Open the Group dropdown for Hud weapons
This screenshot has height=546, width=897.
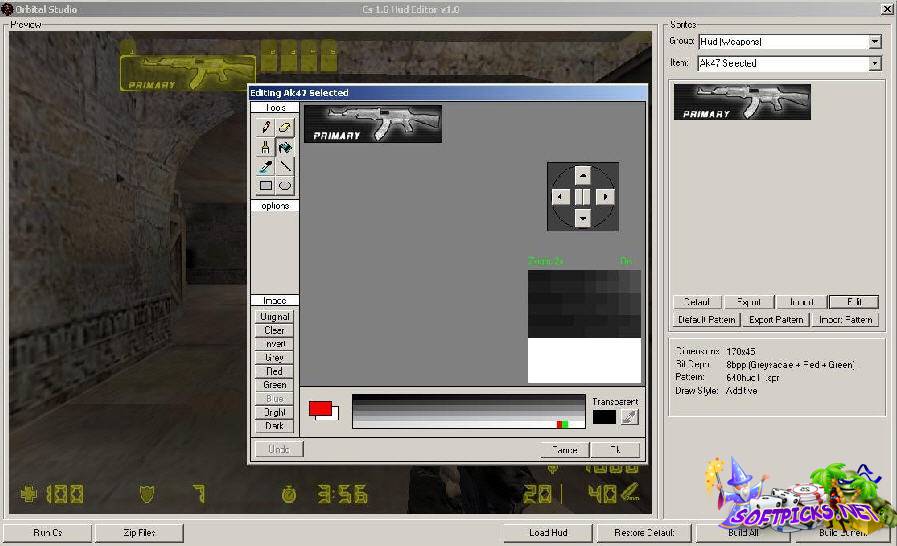tap(874, 42)
